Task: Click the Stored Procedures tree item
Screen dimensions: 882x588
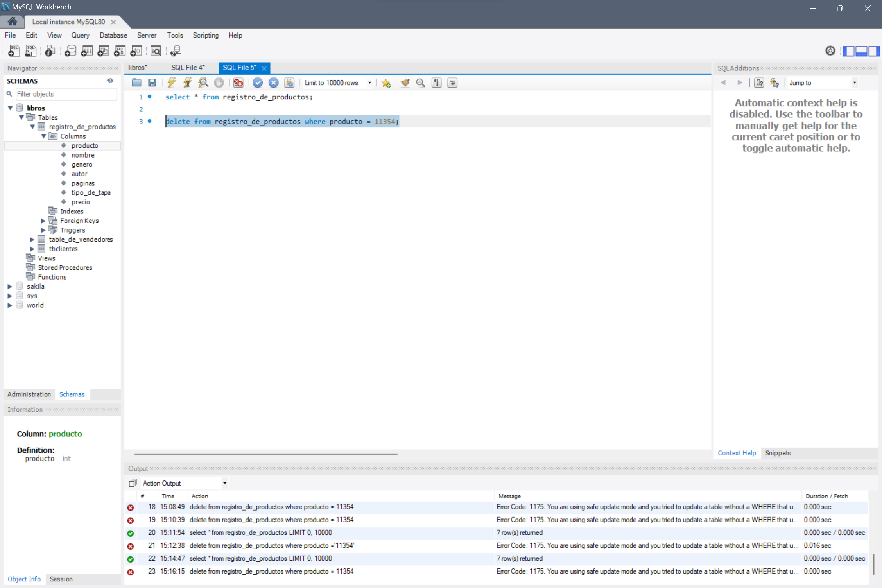Action: [x=65, y=267]
